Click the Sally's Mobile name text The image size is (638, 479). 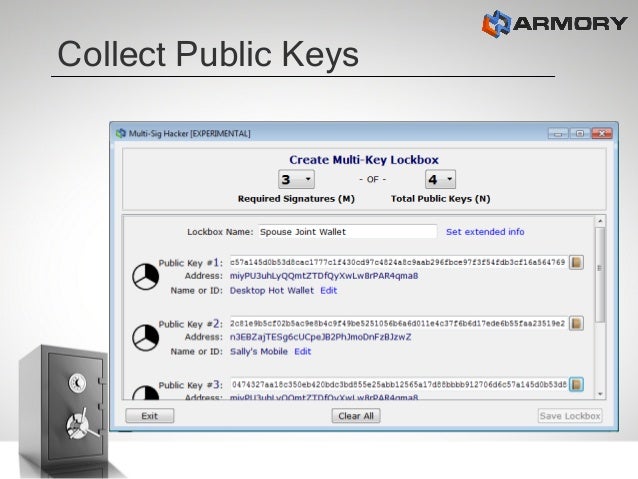(259, 352)
